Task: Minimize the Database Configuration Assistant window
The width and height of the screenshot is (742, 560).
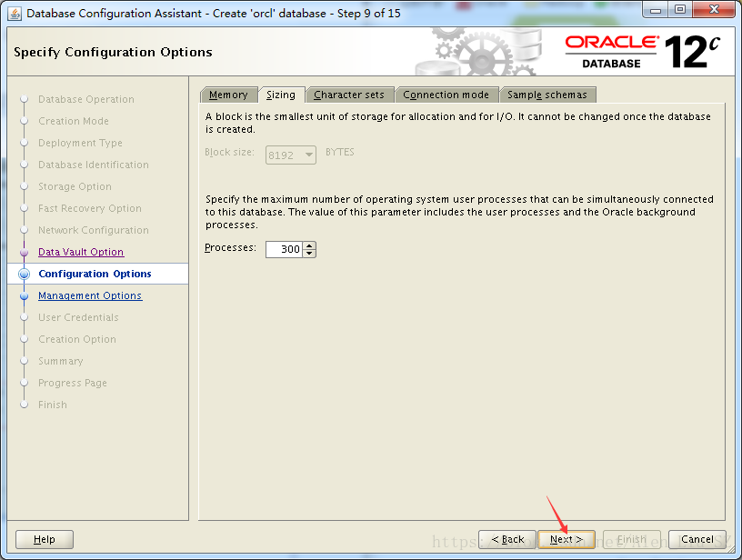Action: [656, 10]
